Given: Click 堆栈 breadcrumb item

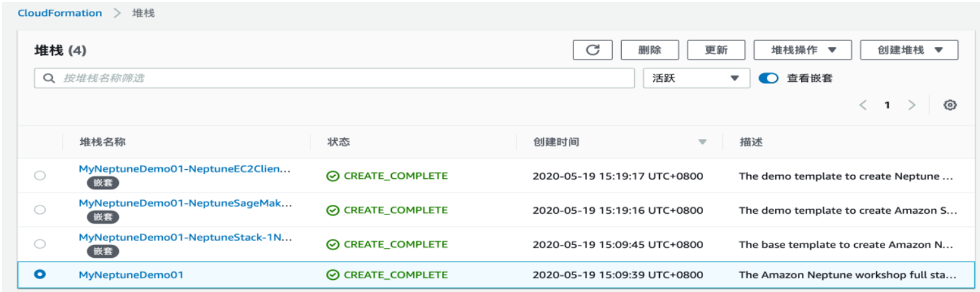Looking at the screenshot, I should point(144,13).
